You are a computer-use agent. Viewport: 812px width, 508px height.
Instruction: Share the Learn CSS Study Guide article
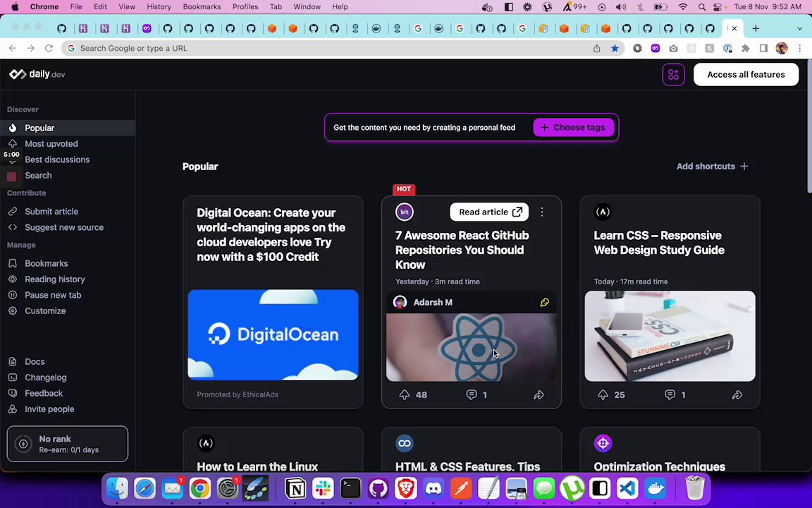point(737,395)
